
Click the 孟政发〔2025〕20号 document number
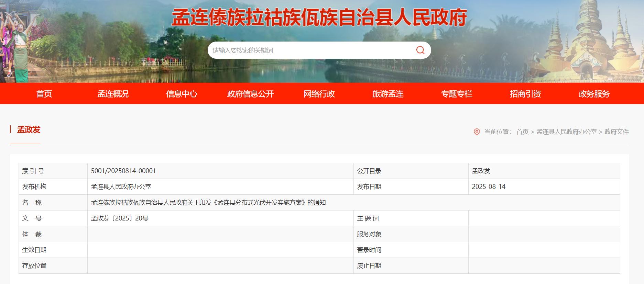pyautogui.click(x=120, y=218)
